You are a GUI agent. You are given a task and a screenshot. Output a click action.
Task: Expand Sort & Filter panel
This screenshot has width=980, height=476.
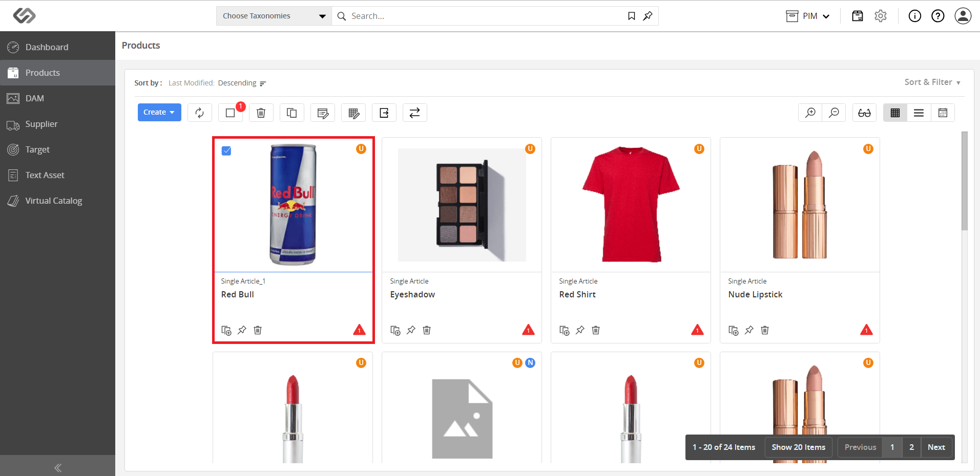tap(932, 82)
